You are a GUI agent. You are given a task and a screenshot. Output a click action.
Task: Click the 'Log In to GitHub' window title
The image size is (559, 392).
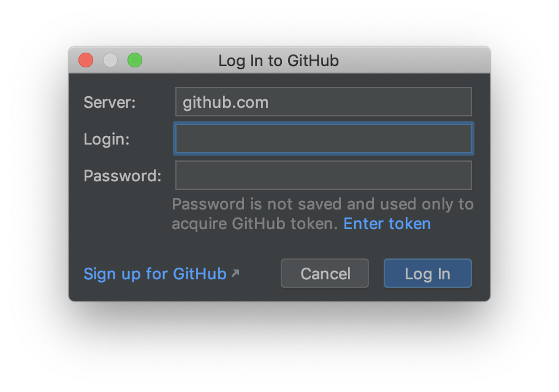coord(278,61)
